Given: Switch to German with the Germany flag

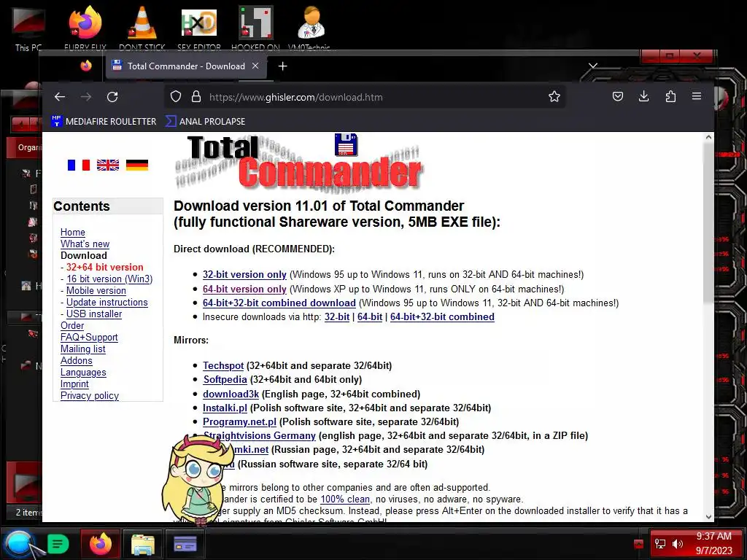Looking at the screenshot, I should coord(136,165).
